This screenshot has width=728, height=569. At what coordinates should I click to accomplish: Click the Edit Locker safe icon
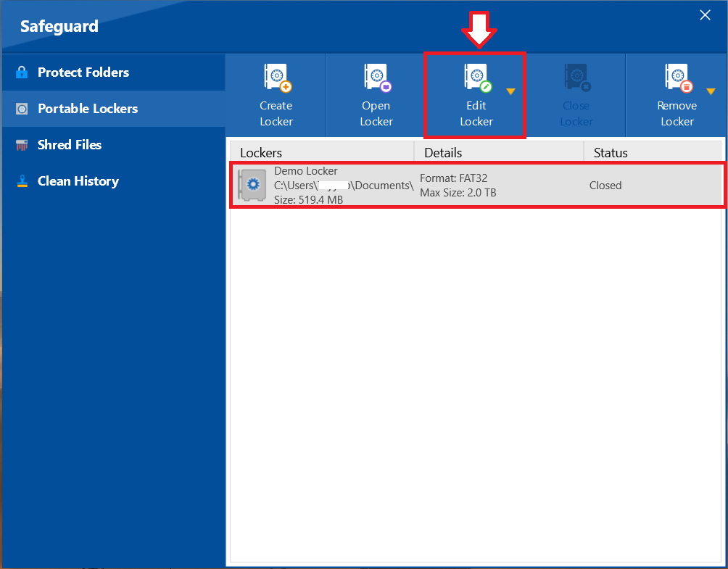coord(478,78)
